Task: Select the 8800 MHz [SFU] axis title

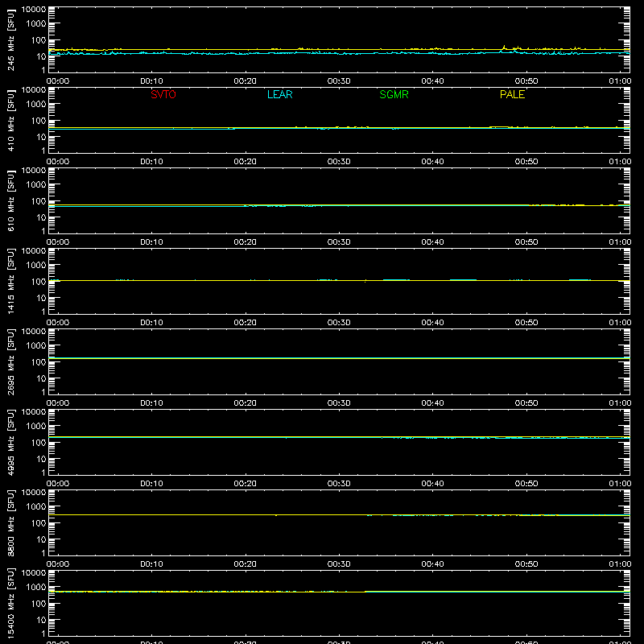Action: point(11,522)
